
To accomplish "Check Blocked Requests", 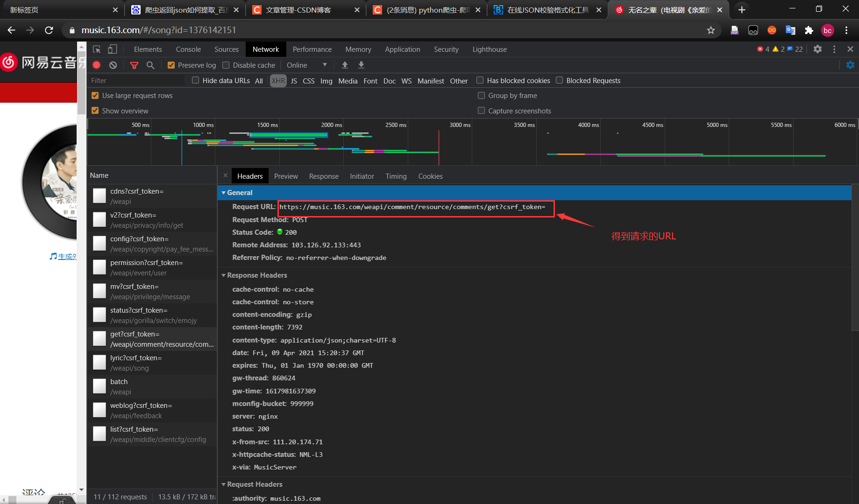I will point(559,80).
